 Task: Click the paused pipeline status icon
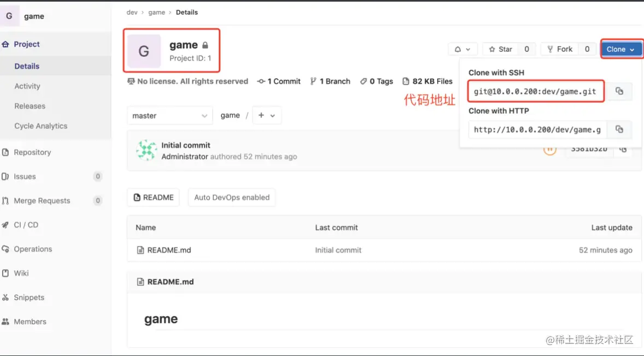pyautogui.click(x=549, y=149)
